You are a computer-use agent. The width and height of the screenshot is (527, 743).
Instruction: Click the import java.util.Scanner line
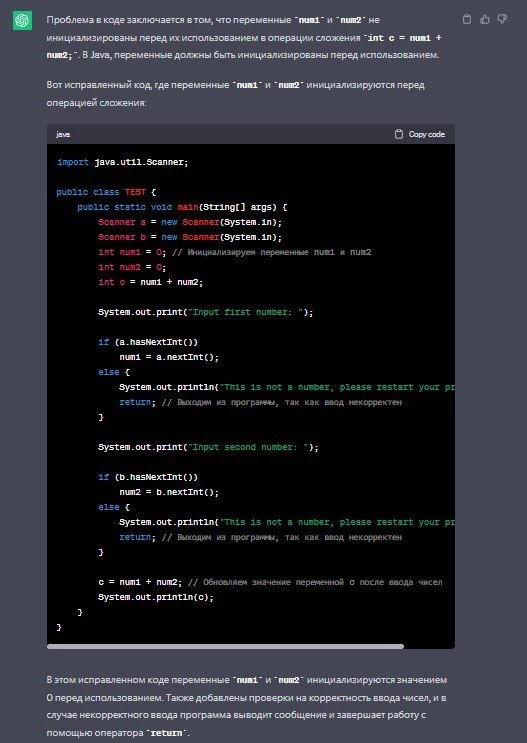point(123,162)
